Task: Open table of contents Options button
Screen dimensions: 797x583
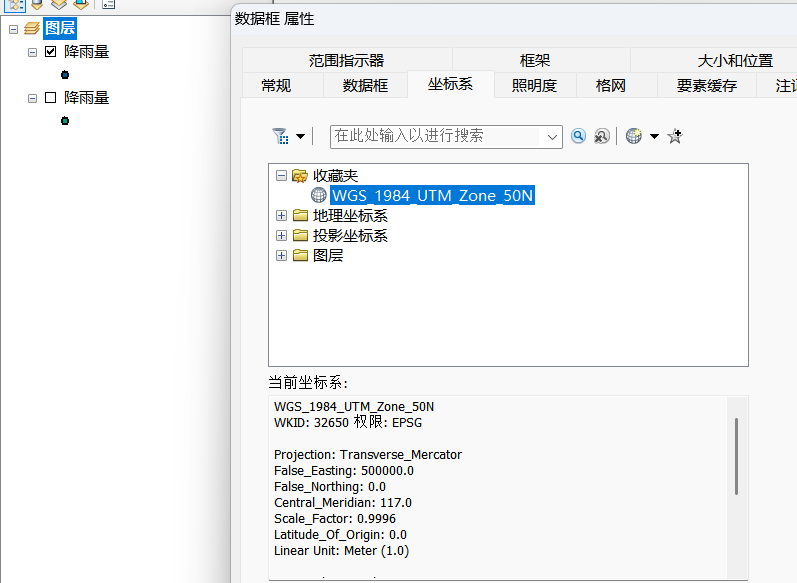Action: (x=108, y=4)
